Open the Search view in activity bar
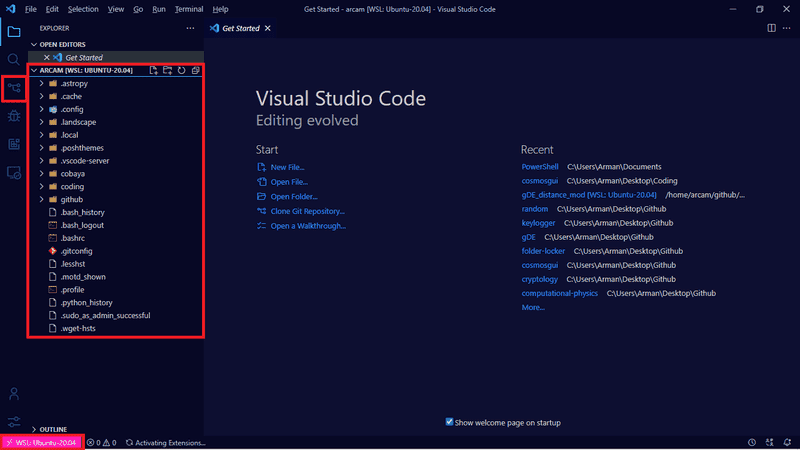The height and width of the screenshot is (450, 800). click(x=14, y=60)
